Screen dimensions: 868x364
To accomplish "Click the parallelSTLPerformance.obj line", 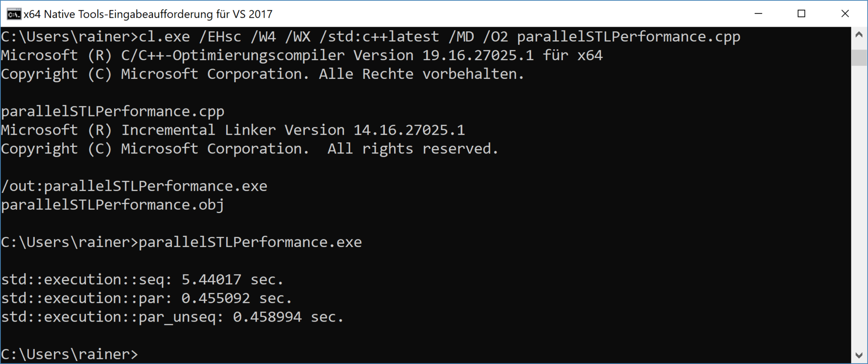I will (113, 205).
